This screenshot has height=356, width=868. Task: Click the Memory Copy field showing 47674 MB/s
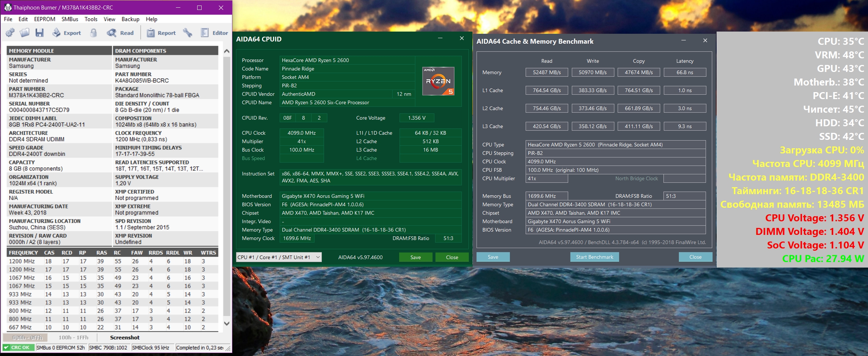(x=639, y=72)
